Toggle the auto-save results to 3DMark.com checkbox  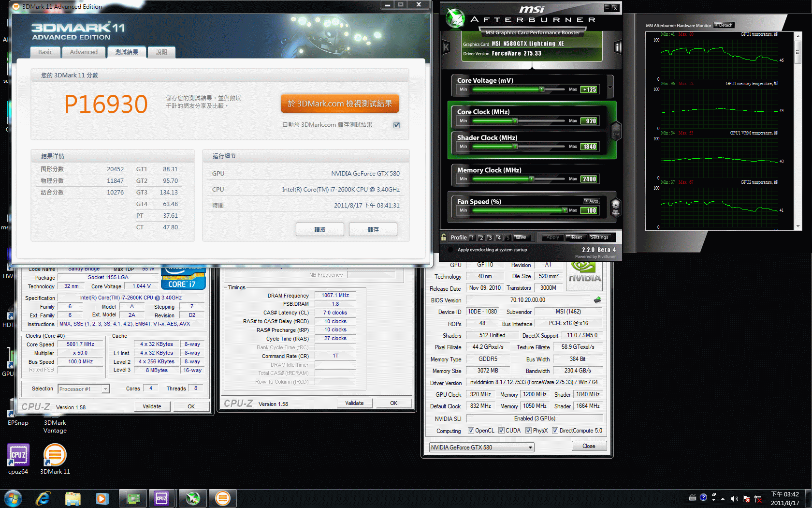click(396, 125)
